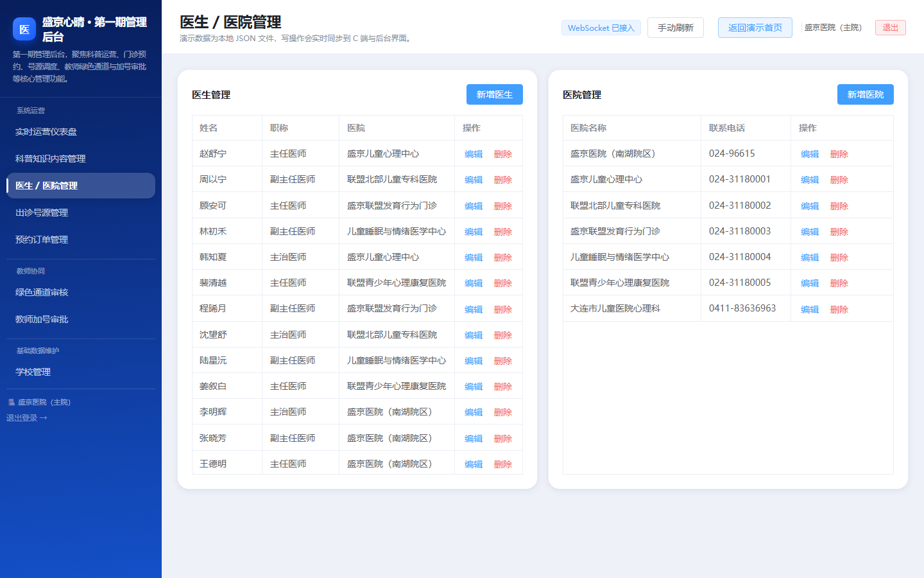Edit hospital 儿童睡眠与情绪医学中心
Screen dimensions: 924x578
(810, 258)
